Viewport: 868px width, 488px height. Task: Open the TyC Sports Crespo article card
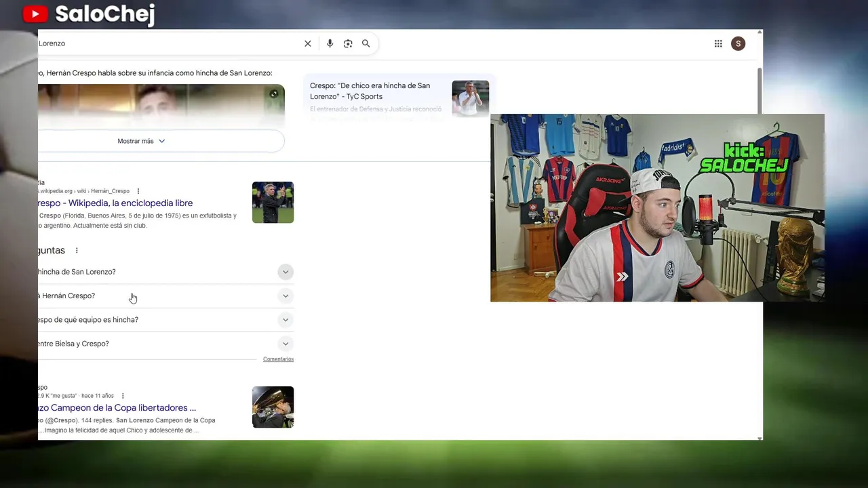[x=399, y=98]
